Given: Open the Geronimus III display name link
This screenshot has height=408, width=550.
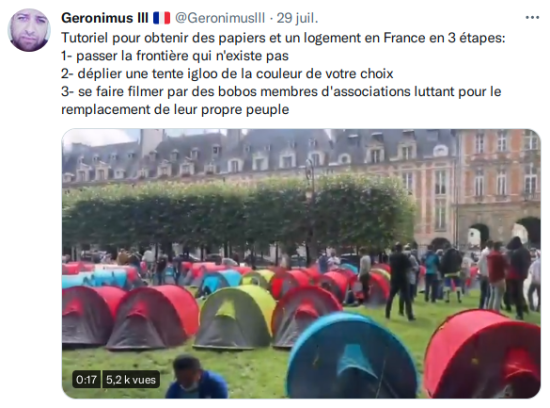Looking at the screenshot, I should point(105,18).
